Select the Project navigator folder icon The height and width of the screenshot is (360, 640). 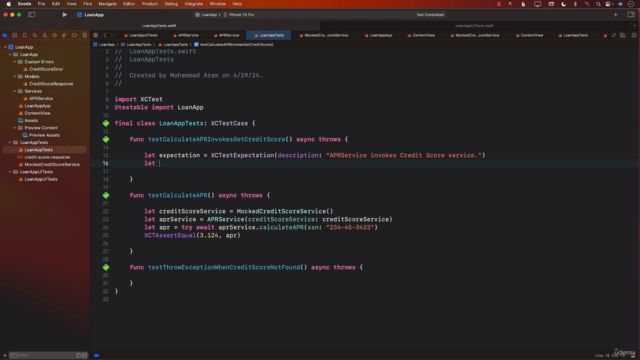(5, 36)
